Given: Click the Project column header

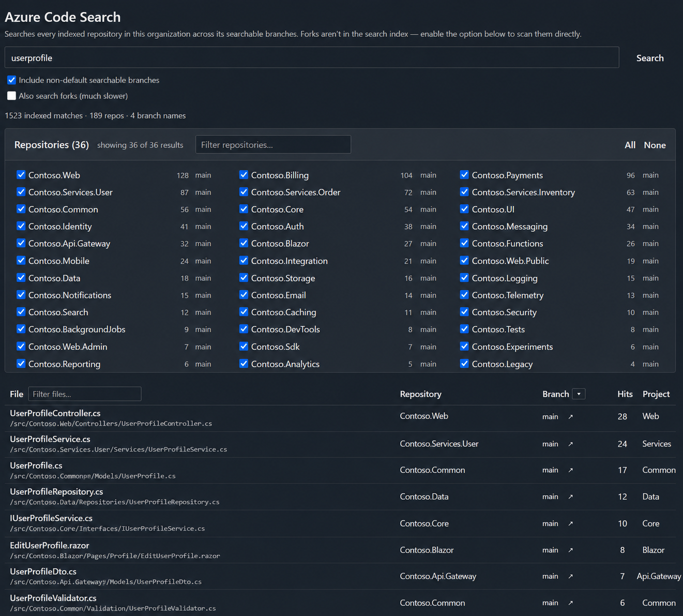Looking at the screenshot, I should [x=656, y=394].
